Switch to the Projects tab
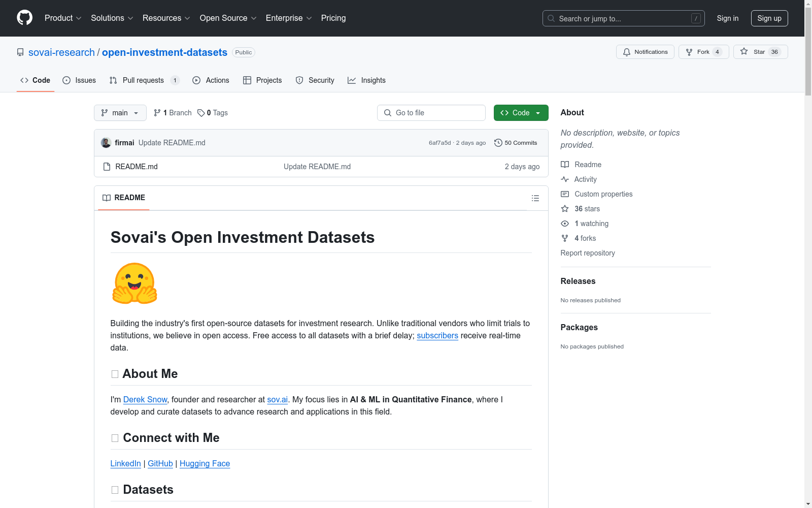Image resolution: width=812 pixels, height=508 pixels. pos(262,80)
